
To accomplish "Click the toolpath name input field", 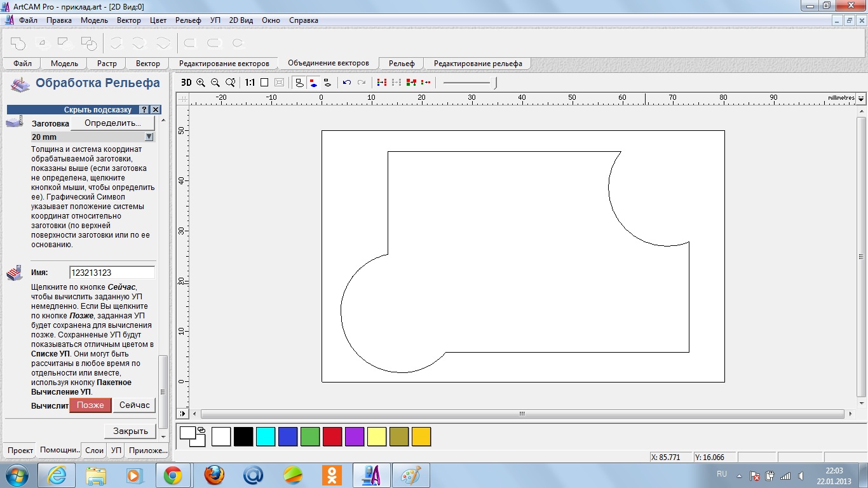I will coord(112,273).
